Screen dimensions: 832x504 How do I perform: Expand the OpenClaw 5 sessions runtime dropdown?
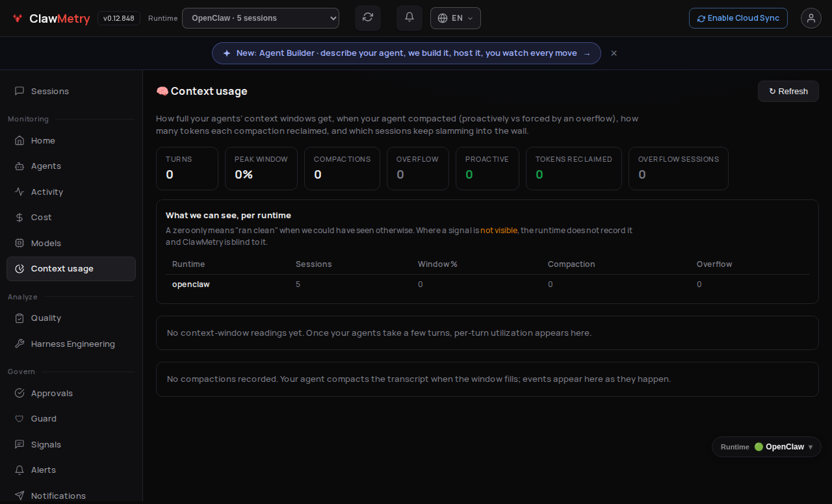261,18
